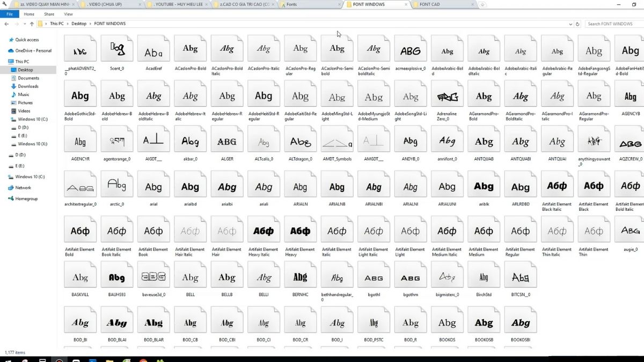This screenshot has width=644, height=362.
Task: Select the acmeexplosive_0 font icon
Action: [411, 49]
